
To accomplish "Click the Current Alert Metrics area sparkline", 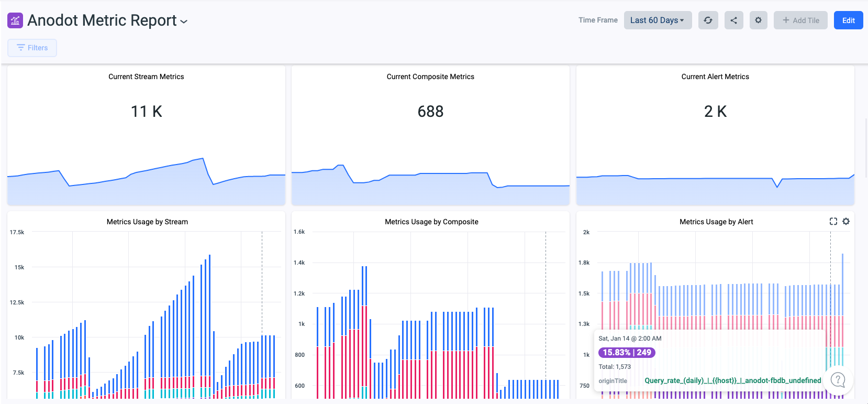I will [715, 190].
